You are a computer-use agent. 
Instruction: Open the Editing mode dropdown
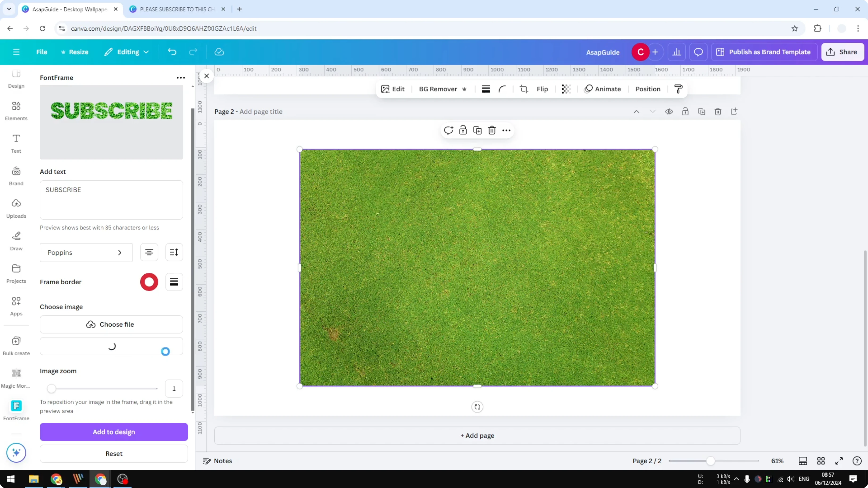click(126, 52)
